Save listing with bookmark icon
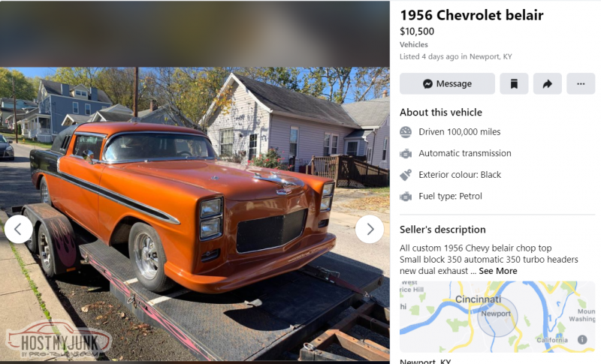 (514, 83)
